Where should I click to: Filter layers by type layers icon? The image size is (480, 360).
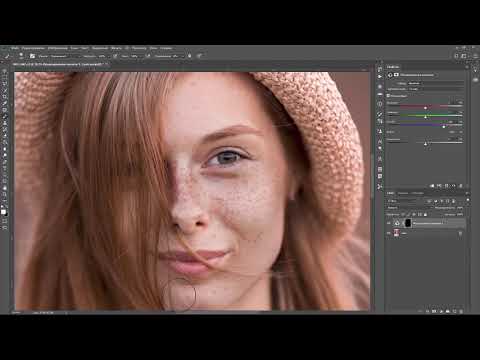point(442,201)
